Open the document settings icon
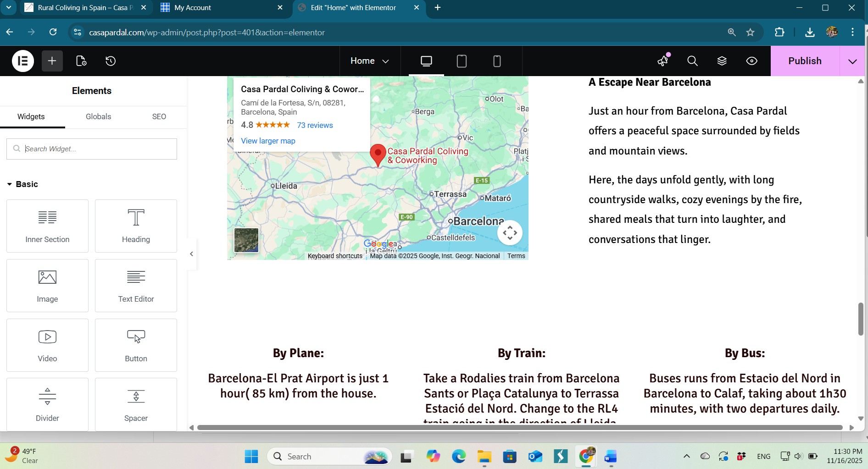This screenshot has width=868, height=469. (81, 61)
